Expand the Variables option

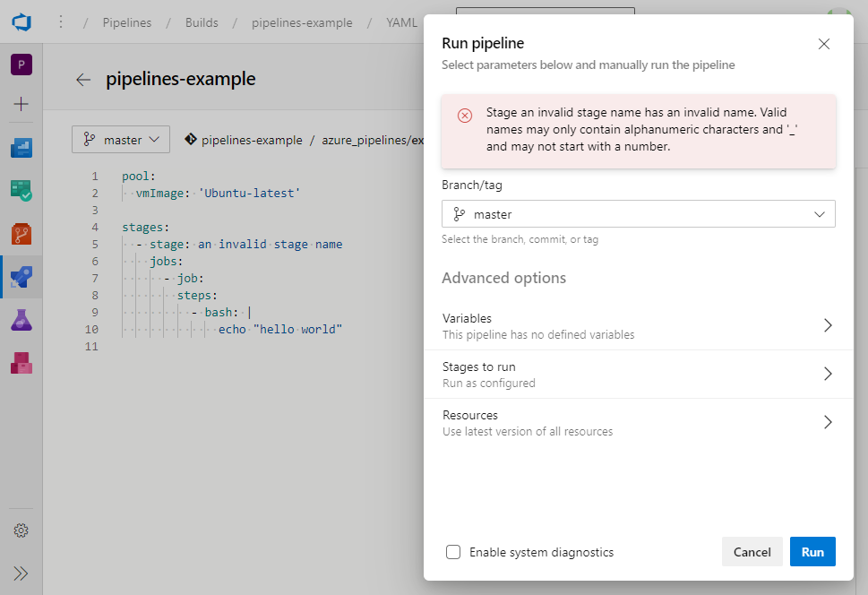coord(639,326)
